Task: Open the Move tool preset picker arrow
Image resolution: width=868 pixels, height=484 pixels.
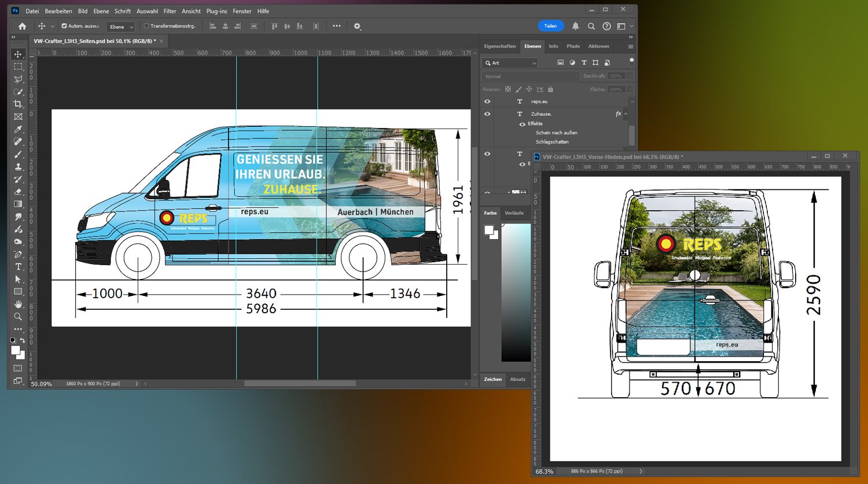Action: (52, 26)
